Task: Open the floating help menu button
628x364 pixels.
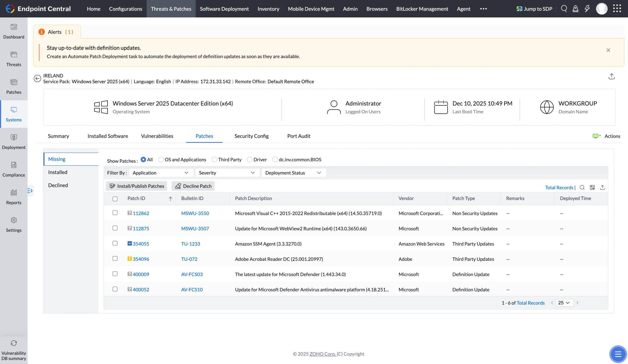Action: click(x=618, y=354)
